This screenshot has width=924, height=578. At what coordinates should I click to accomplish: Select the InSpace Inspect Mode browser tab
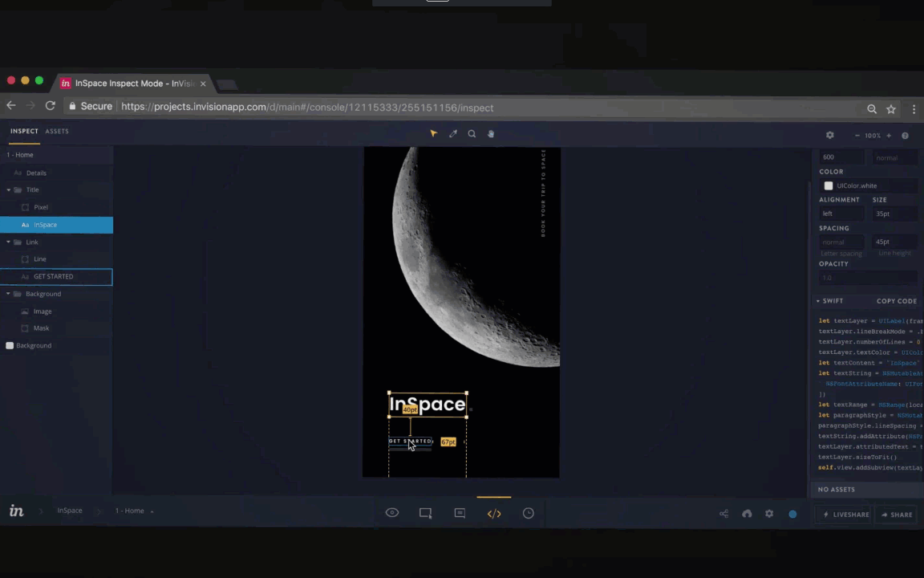click(x=134, y=83)
